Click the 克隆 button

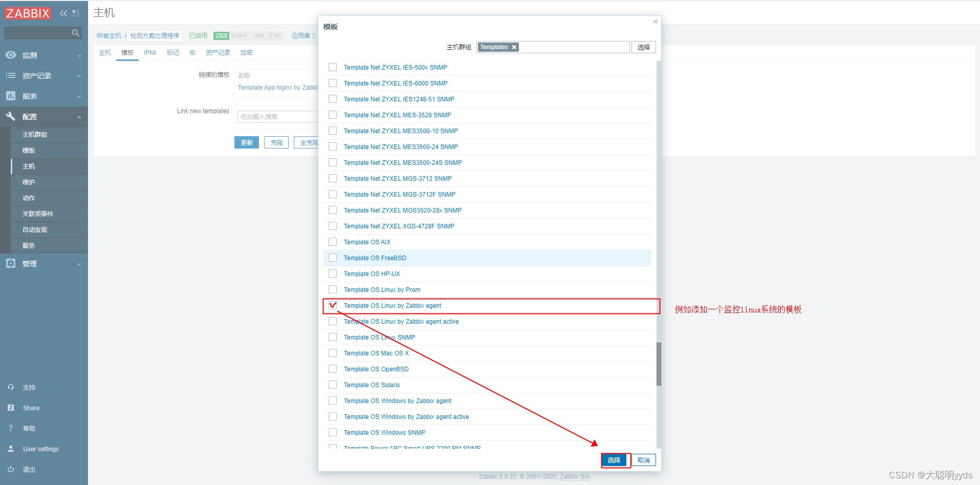pos(276,142)
